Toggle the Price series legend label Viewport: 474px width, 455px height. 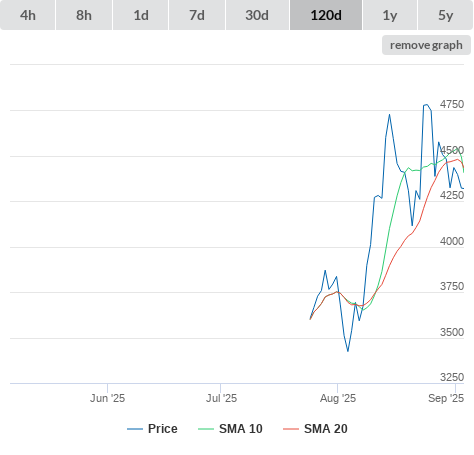click(x=163, y=429)
